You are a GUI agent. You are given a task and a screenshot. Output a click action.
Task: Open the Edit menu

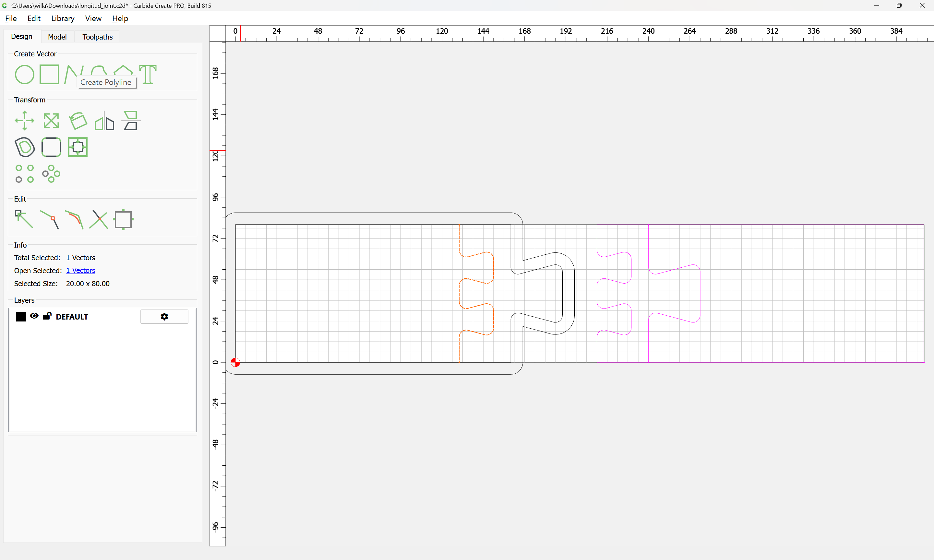click(x=34, y=18)
